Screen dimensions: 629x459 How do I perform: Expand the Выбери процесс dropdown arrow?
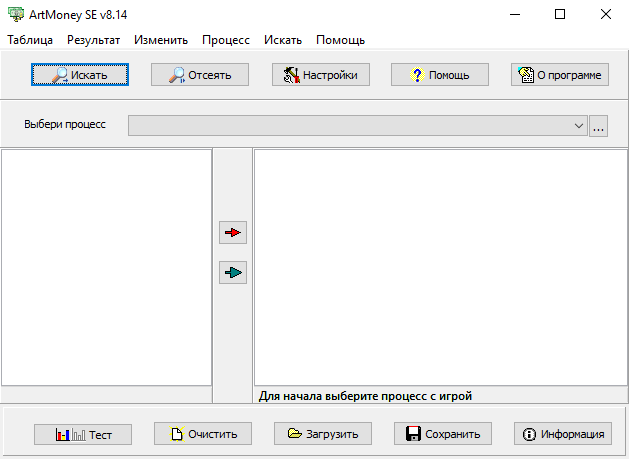point(578,126)
